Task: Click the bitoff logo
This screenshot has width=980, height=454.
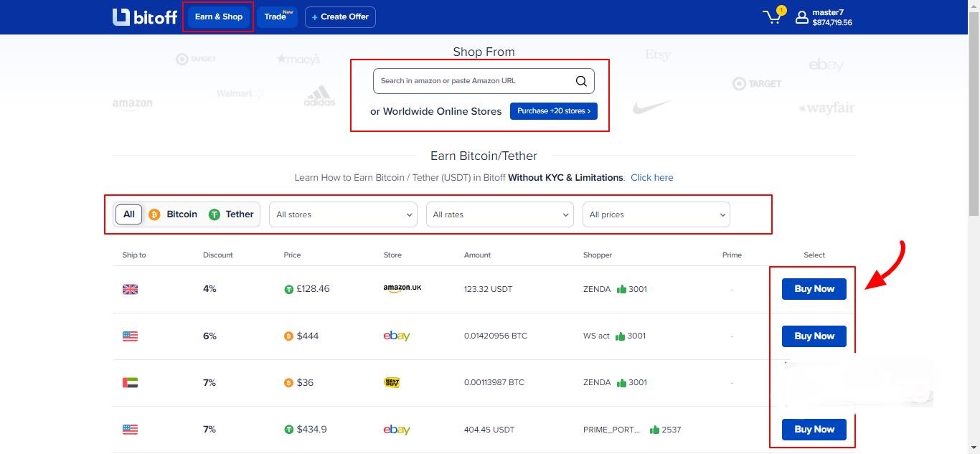Action: pyautogui.click(x=144, y=17)
